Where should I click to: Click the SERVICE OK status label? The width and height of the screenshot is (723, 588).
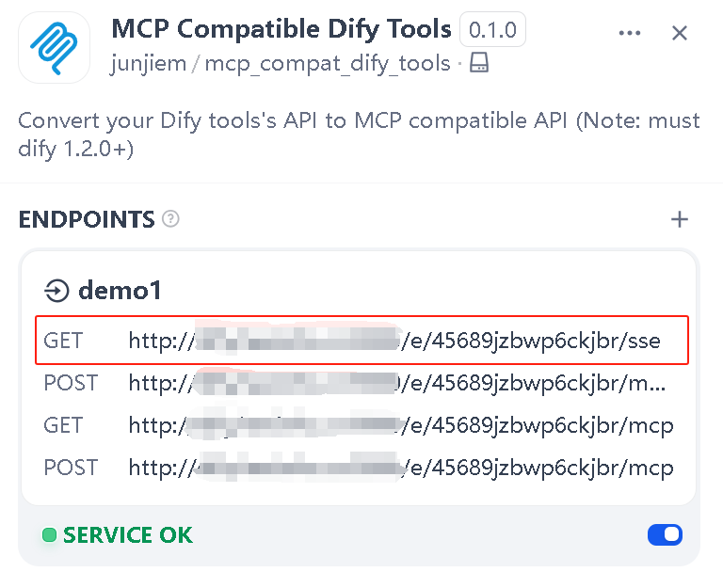click(128, 536)
